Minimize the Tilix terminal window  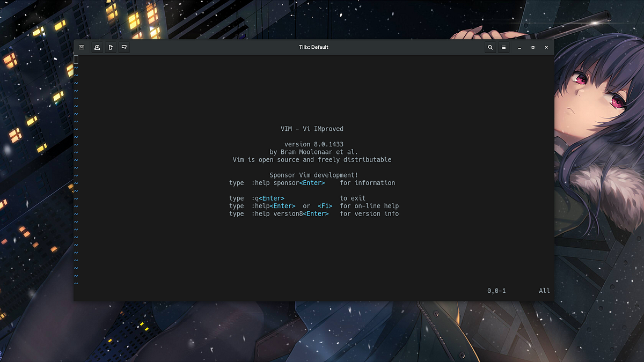tap(518, 47)
